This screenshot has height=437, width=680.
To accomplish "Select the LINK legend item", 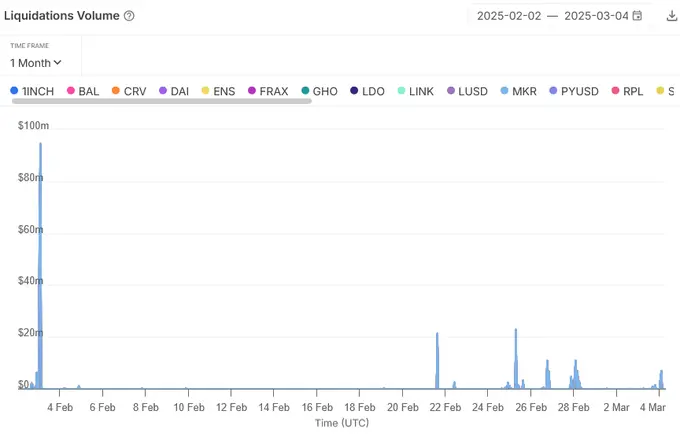I will click(x=414, y=91).
